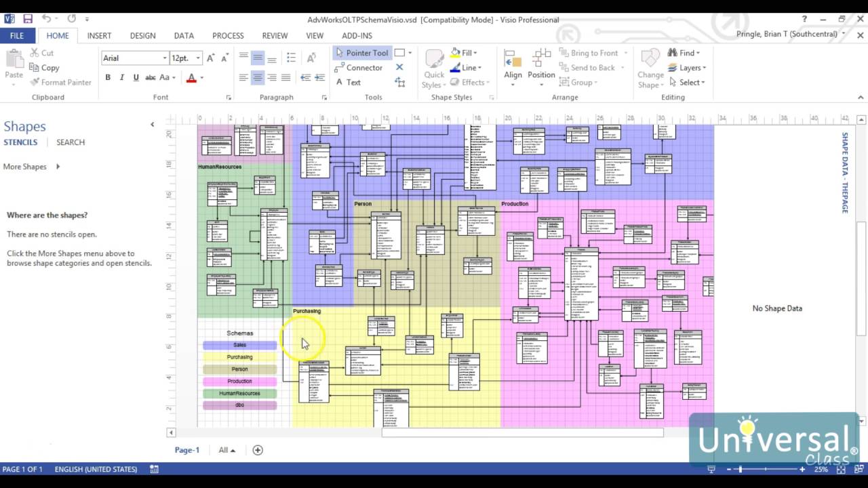Decrease paragraph indent
Image resolution: width=868 pixels, height=488 pixels.
click(305, 78)
